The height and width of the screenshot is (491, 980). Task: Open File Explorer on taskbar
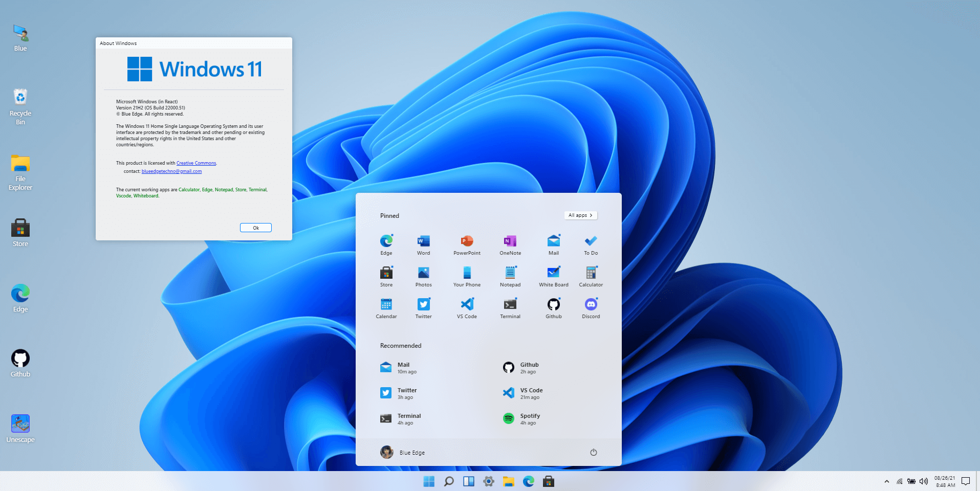(x=509, y=481)
